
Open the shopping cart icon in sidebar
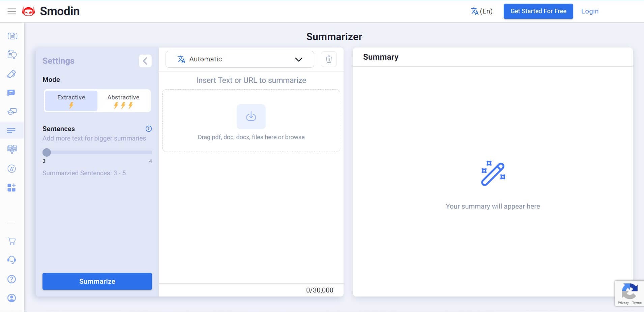click(x=12, y=241)
